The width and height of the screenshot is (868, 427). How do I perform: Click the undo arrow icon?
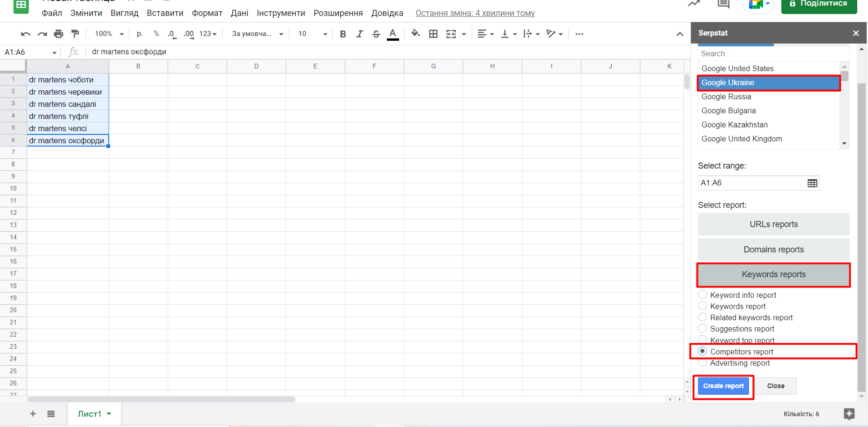(x=26, y=34)
